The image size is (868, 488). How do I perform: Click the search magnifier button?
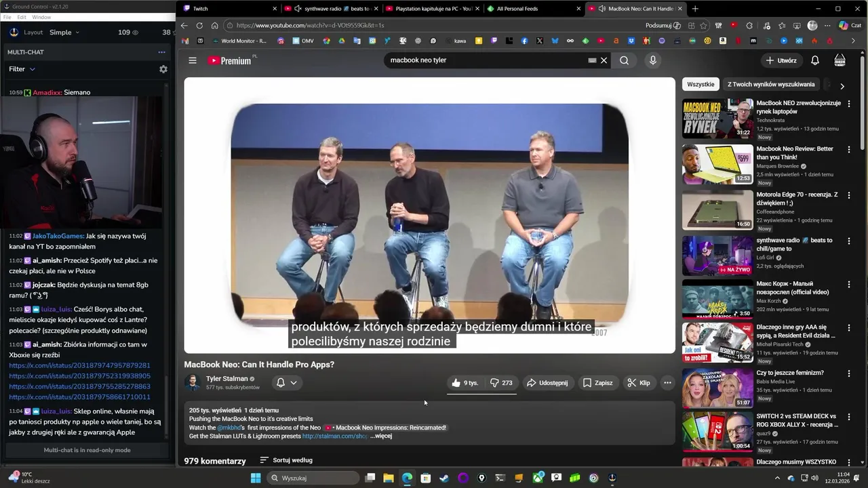(624, 60)
